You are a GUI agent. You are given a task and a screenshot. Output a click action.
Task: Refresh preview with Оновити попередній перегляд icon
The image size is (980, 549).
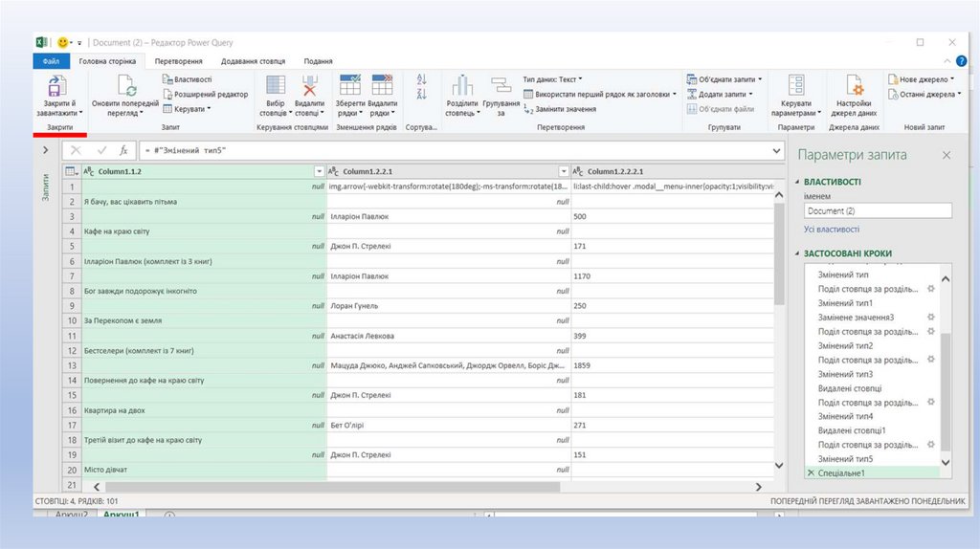124,86
